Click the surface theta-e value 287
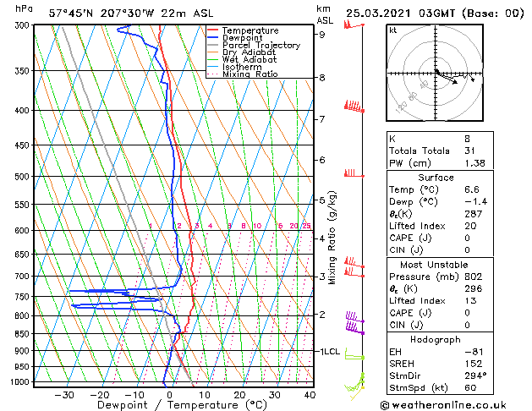The height and width of the screenshot is (411, 532). (x=474, y=214)
